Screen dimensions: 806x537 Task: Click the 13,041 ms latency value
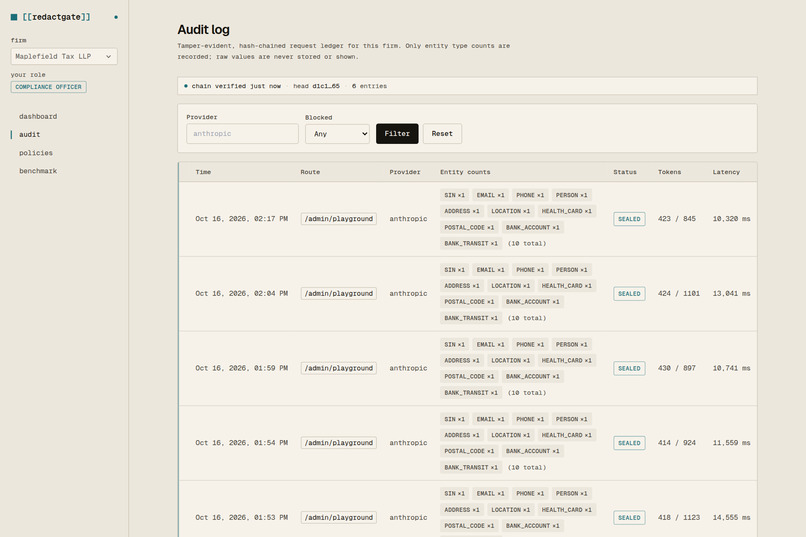(x=731, y=293)
